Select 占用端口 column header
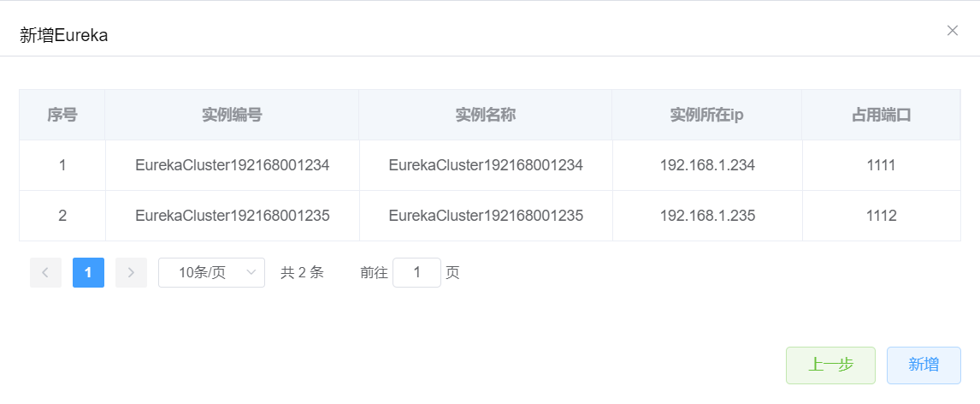The image size is (980, 404). (882, 115)
